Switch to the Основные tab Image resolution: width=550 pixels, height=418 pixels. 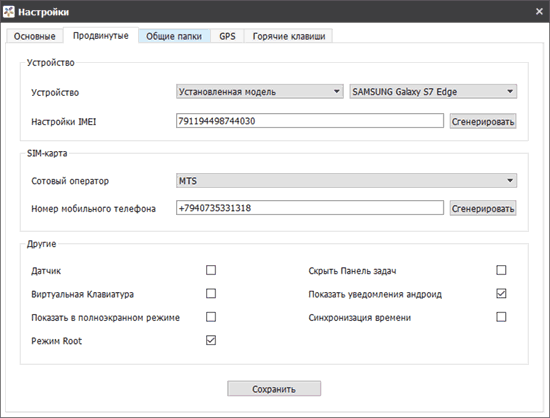[x=34, y=36]
